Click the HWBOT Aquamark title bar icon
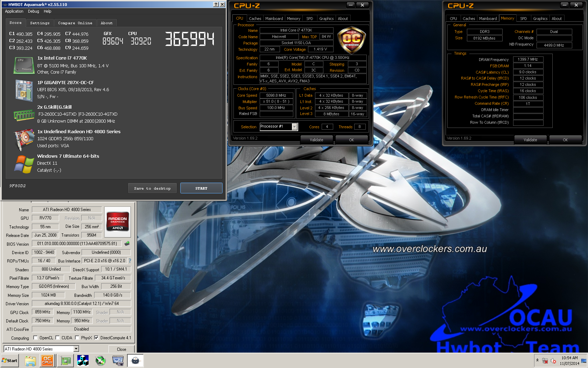This screenshot has width=588, height=368. pos(5,5)
